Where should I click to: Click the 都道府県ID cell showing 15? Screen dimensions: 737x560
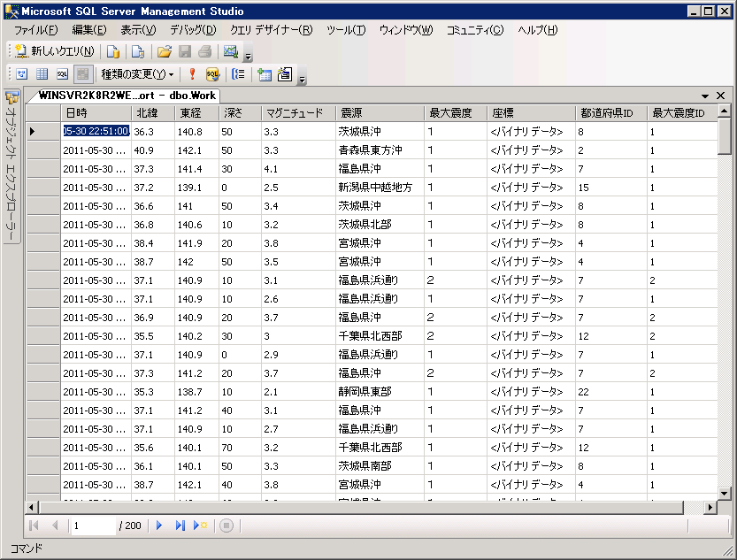point(611,187)
